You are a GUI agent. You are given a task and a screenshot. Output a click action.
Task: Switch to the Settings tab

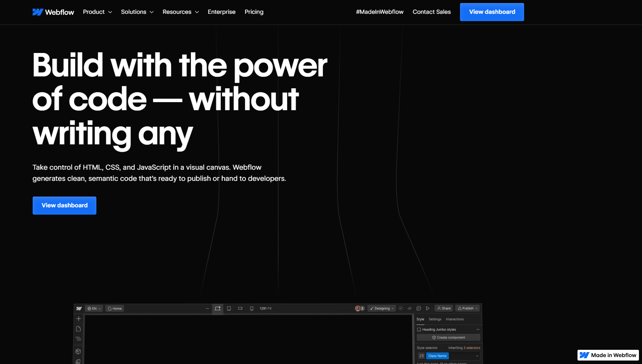point(435,319)
